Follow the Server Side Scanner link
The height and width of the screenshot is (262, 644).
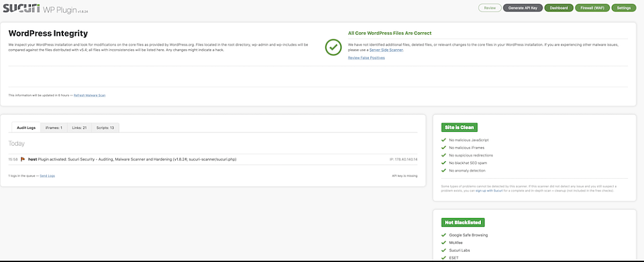click(386, 50)
